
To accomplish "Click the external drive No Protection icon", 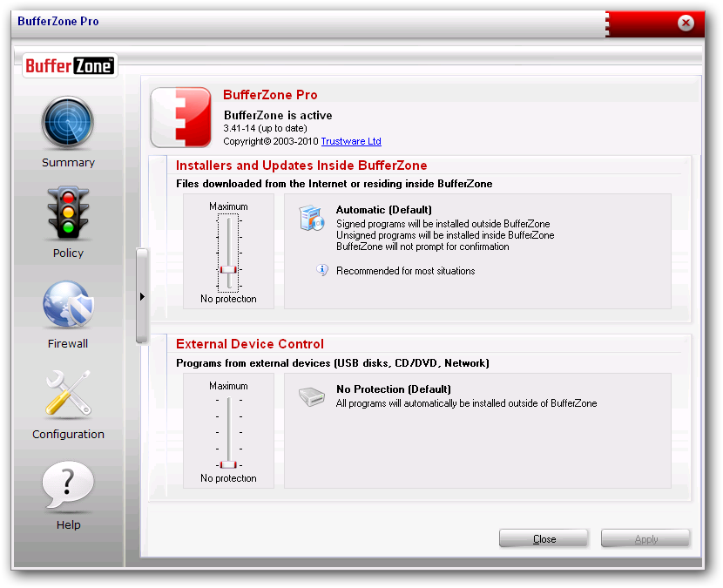I will point(312,396).
